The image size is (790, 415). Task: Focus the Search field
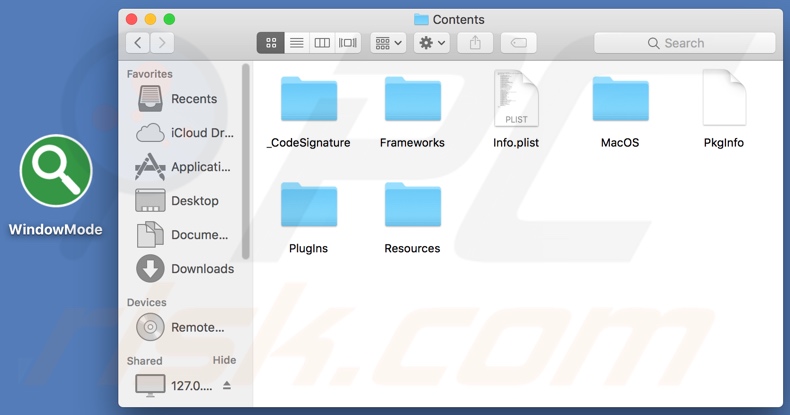(684, 43)
